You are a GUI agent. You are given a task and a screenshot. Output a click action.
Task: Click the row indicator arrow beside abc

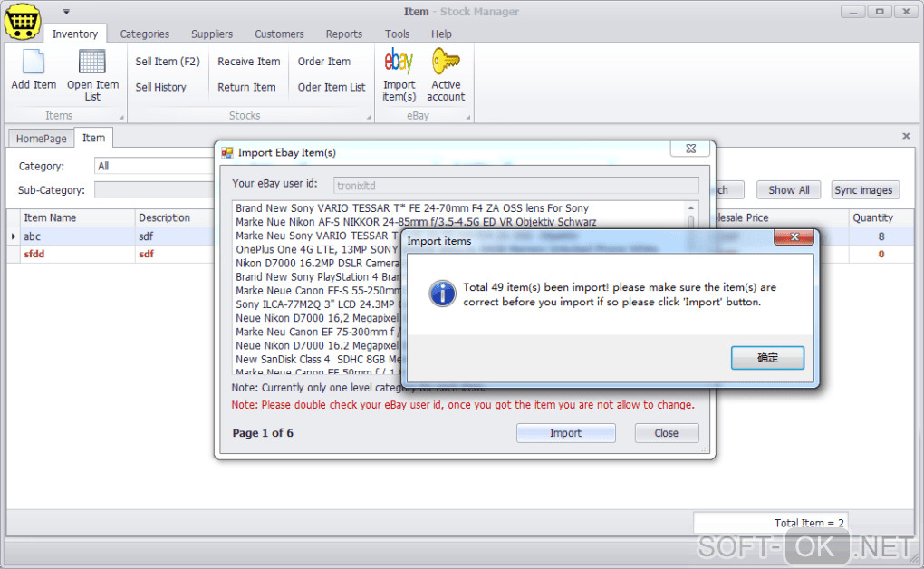click(x=13, y=236)
